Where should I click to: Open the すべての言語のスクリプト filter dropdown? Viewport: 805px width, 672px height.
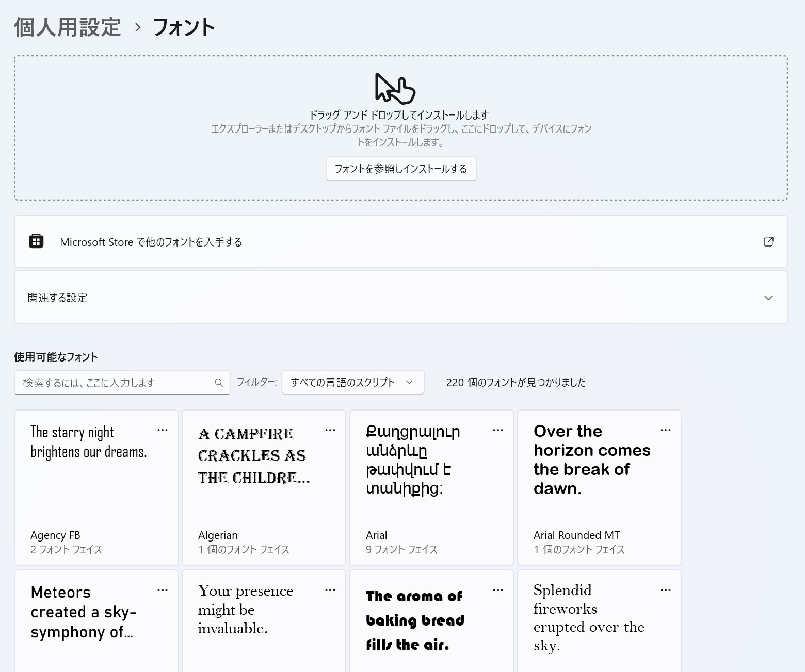coord(352,382)
